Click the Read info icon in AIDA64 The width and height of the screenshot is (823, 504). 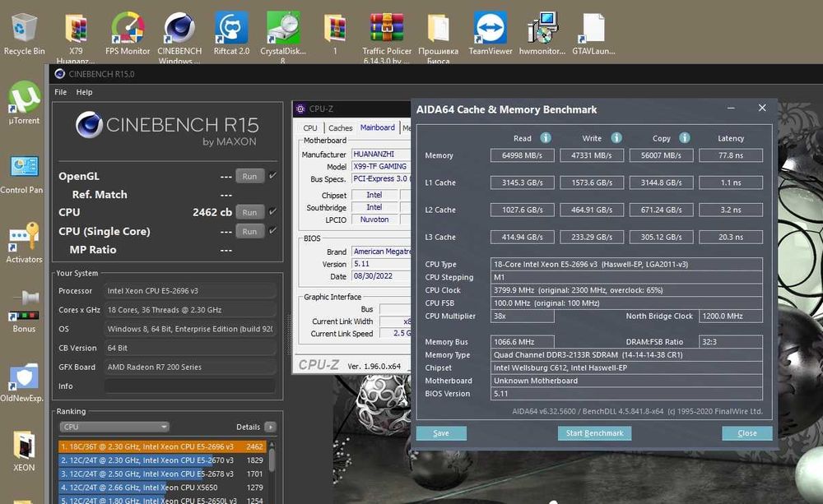(x=546, y=138)
